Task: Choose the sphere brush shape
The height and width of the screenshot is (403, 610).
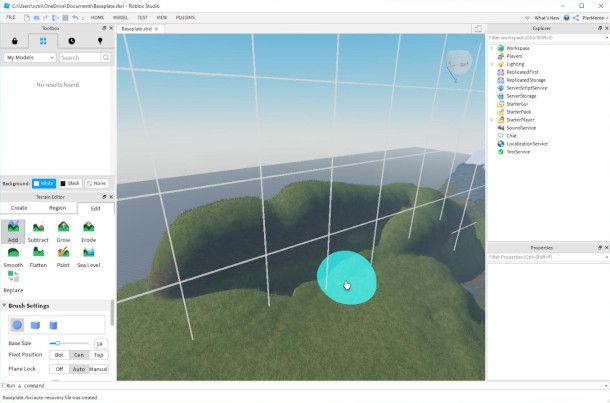Action: [17, 325]
